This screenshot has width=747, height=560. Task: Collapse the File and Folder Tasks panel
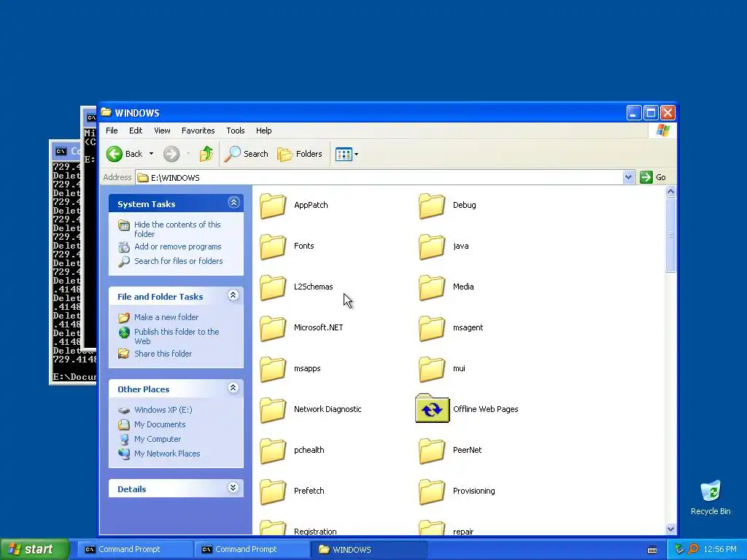[233, 295]
